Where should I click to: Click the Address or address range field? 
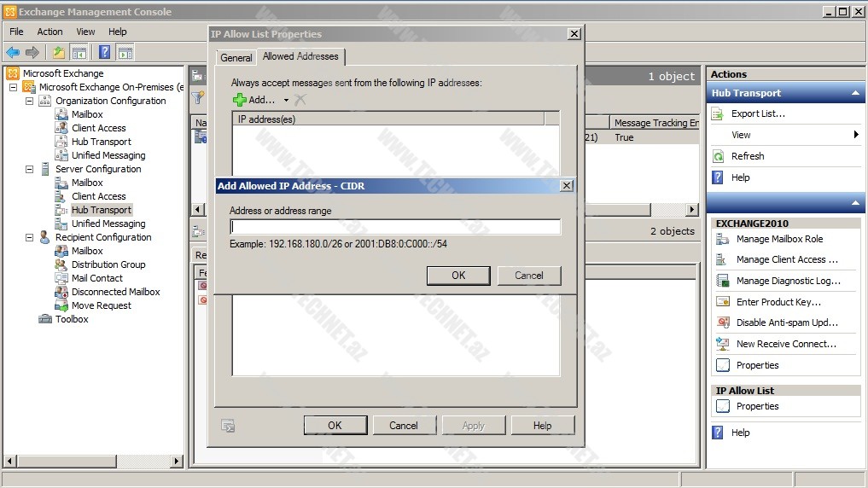[x=395, y=227]
